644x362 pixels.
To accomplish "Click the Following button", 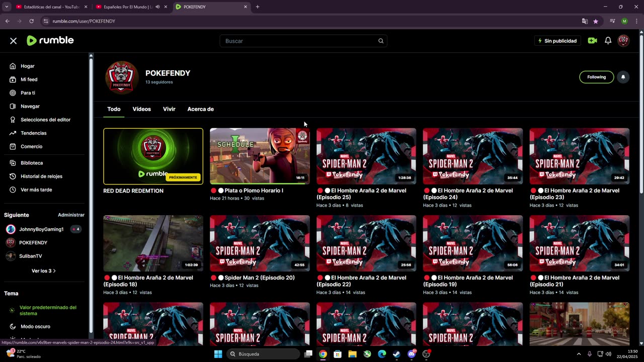I will pos(596,77).
